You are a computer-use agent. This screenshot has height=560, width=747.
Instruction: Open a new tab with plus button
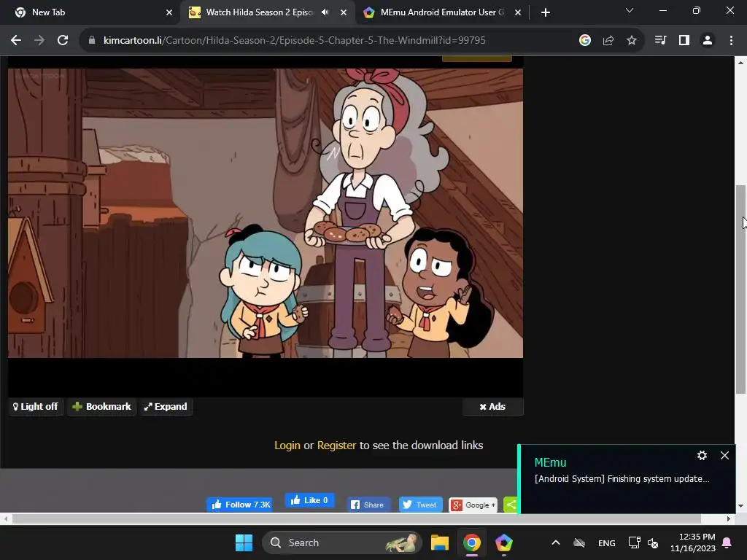[x=546, y=12]
